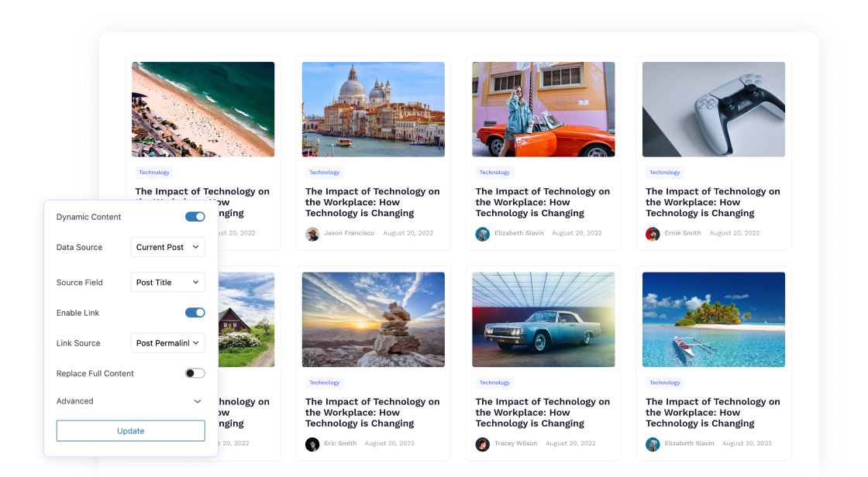Disable the Enable Link switch
This screenshot has height=477, width=868.
(195, 313)
